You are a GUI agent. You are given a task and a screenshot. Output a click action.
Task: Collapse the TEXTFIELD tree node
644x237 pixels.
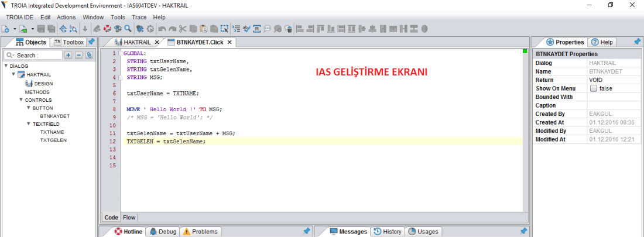[28, 123]
